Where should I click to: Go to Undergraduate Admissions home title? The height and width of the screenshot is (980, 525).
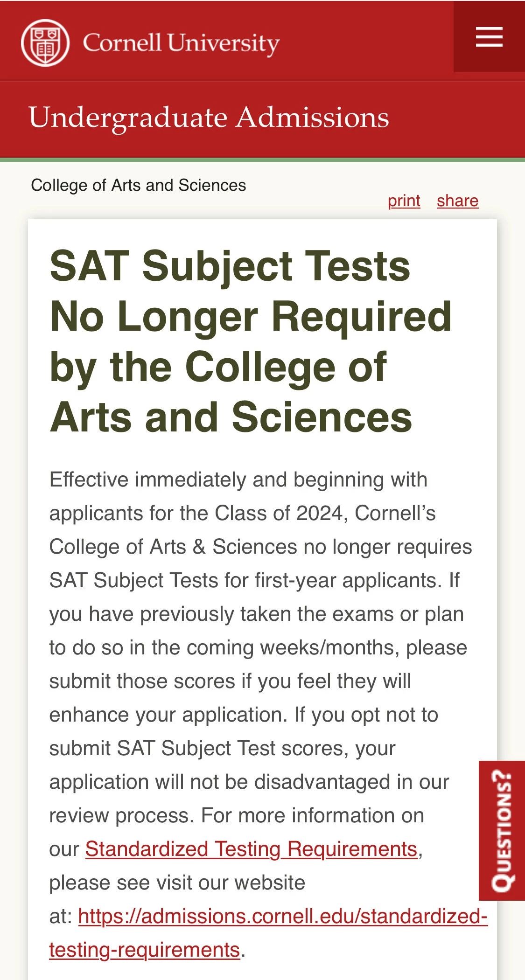[x=209, y=118]
